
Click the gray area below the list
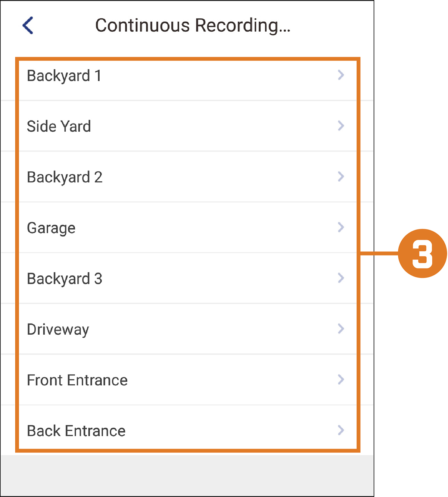(187, 475)
